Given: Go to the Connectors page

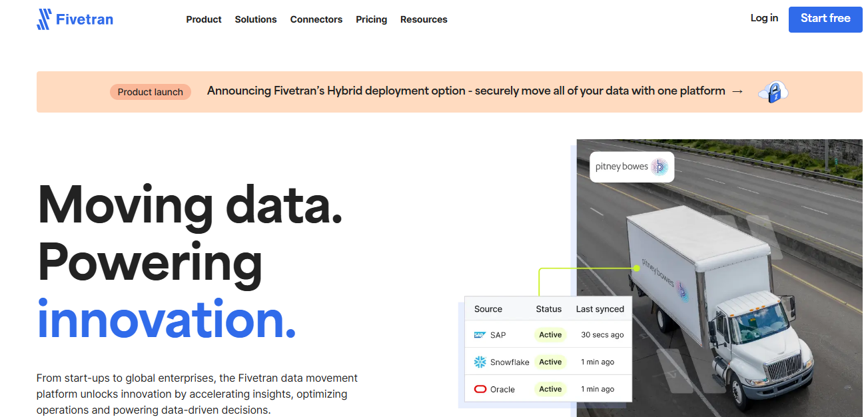Looking at the screenshot, I should [x=316, y=19].
